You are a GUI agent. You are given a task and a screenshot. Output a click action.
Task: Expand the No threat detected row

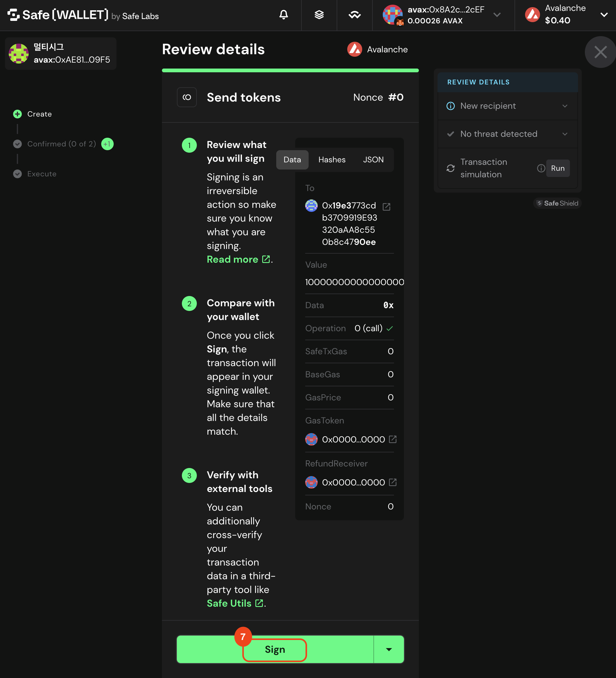click(x=507, y=134)
